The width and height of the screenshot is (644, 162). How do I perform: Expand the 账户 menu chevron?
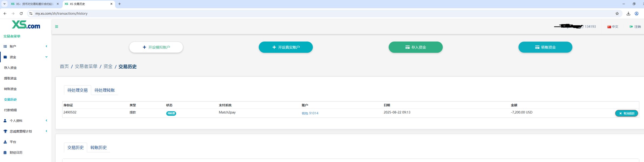click(46, 46)
